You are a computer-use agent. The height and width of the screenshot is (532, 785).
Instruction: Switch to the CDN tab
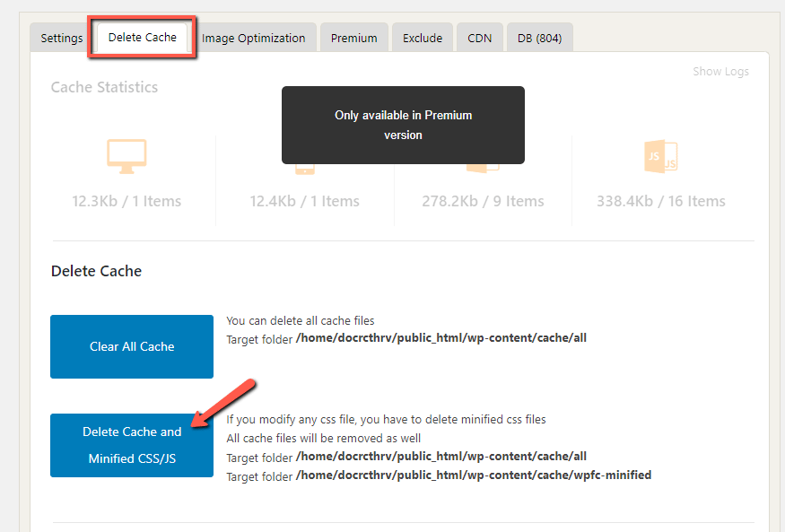tap(479, 38)
